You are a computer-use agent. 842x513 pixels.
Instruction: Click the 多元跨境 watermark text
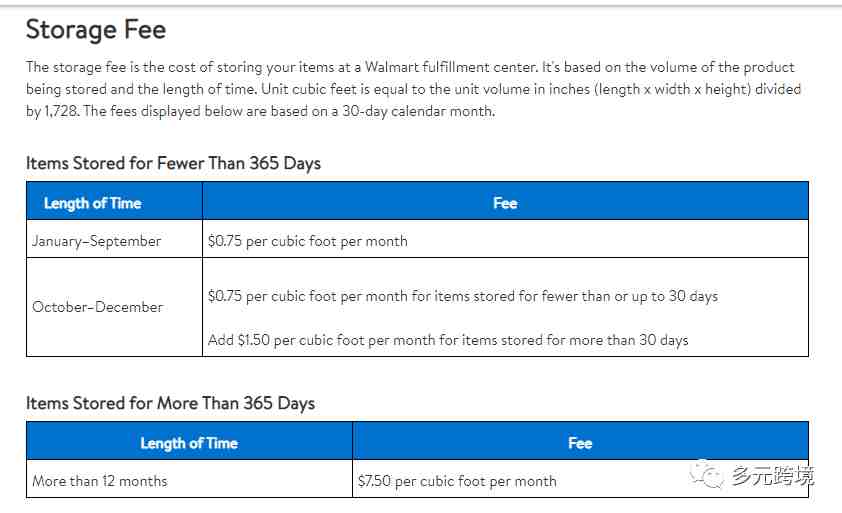pos(772,475)
